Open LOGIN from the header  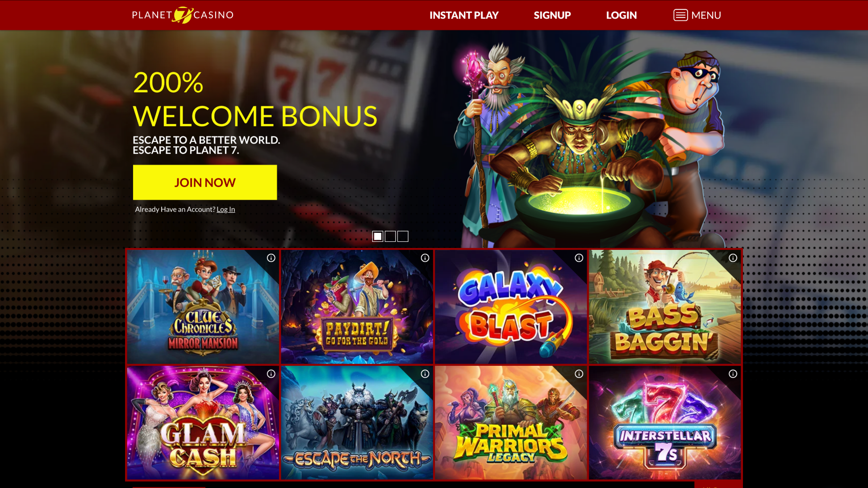621,15
